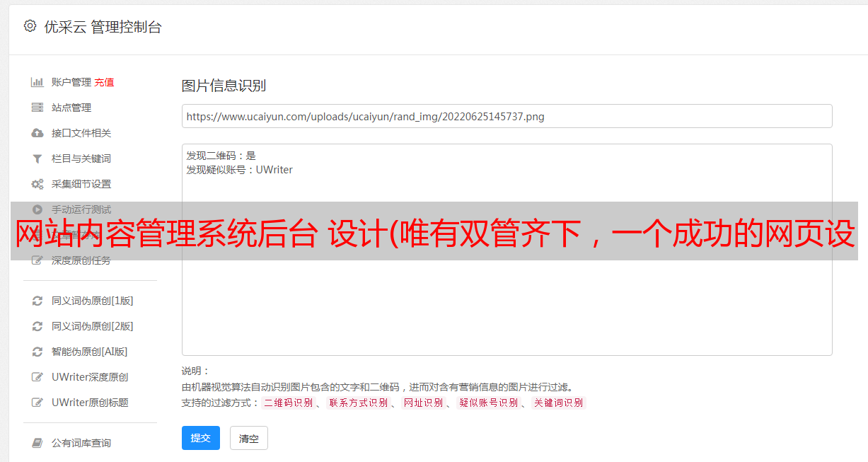
Task: Open 账户管理 in the sidebar
Action: 71,82
